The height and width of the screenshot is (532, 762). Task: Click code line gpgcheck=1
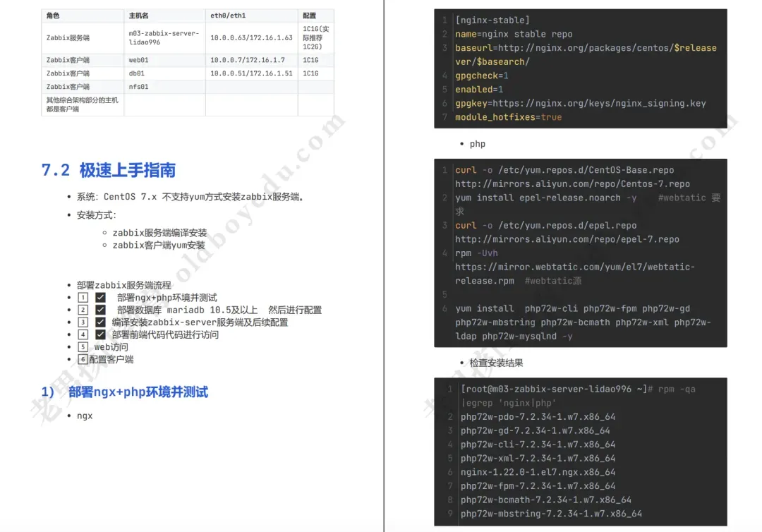(x=482, y=75)
